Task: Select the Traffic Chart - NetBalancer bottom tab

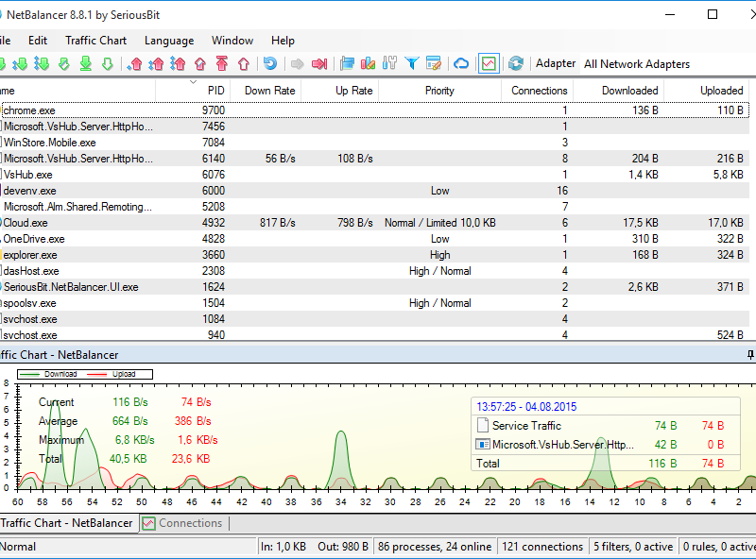Action: [67, 523]
